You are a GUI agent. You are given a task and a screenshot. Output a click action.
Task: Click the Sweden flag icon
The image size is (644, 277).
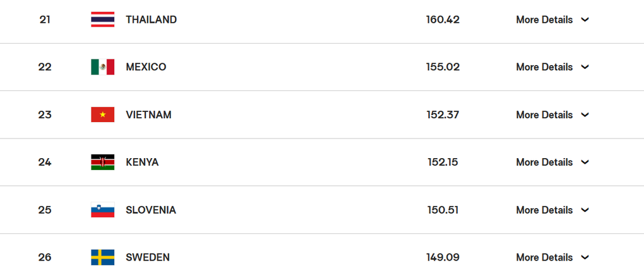coord(103,257)
